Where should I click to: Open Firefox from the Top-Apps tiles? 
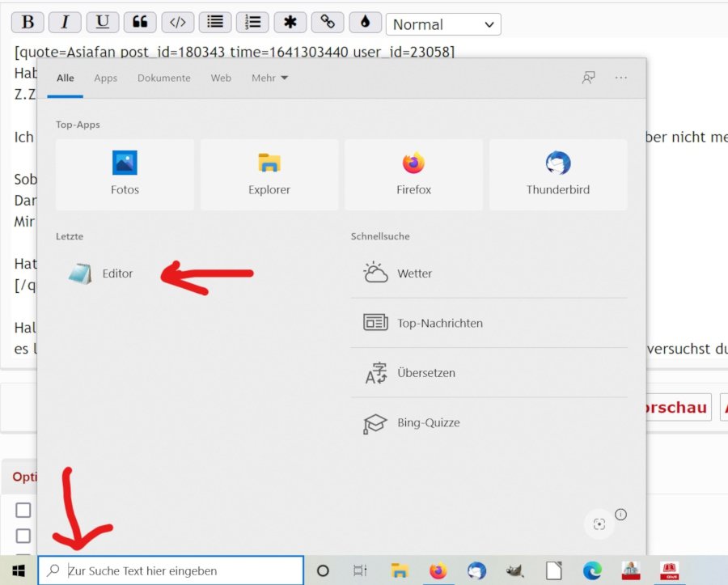tap(413, 175)
